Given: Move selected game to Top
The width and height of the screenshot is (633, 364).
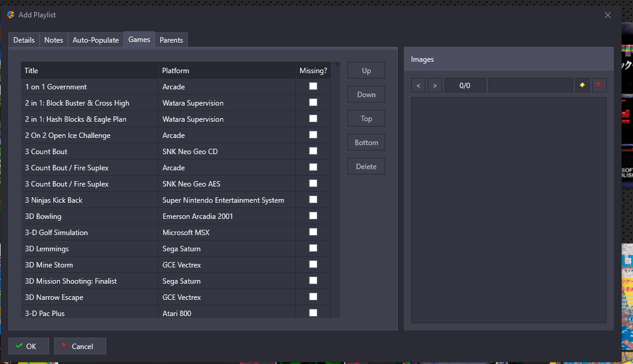Looking at the screenshot, I should coord(366,119).
